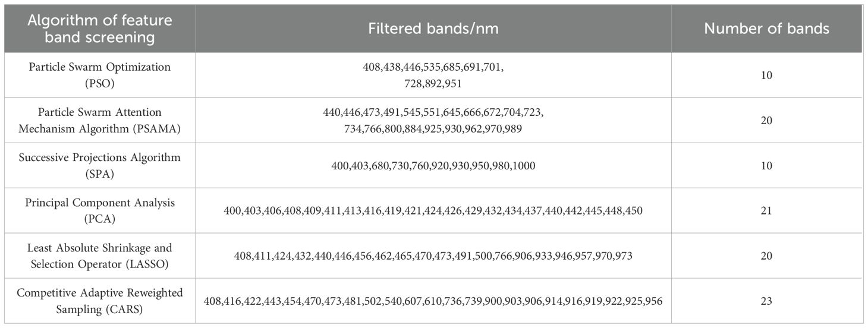Select the Principal Component Analysis (PCA) cell
The width and height of the screenshot is (868, 328).
pos(100,210)
